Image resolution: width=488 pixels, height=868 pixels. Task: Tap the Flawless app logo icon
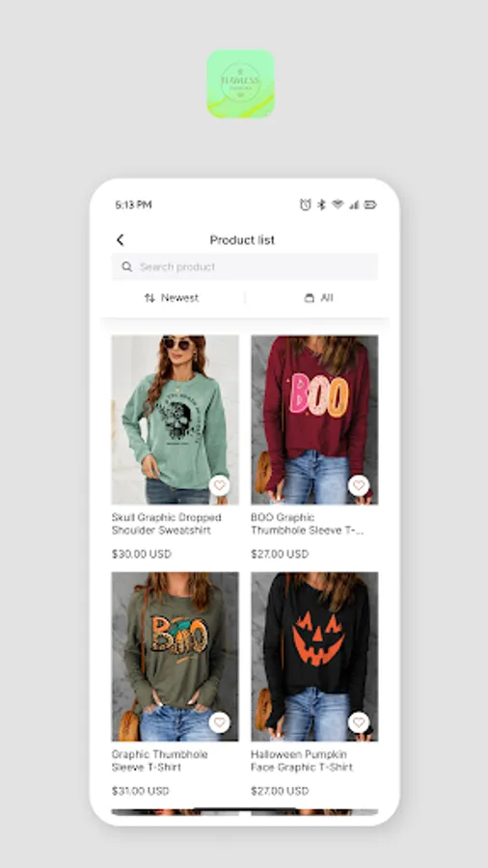(241, 84)
